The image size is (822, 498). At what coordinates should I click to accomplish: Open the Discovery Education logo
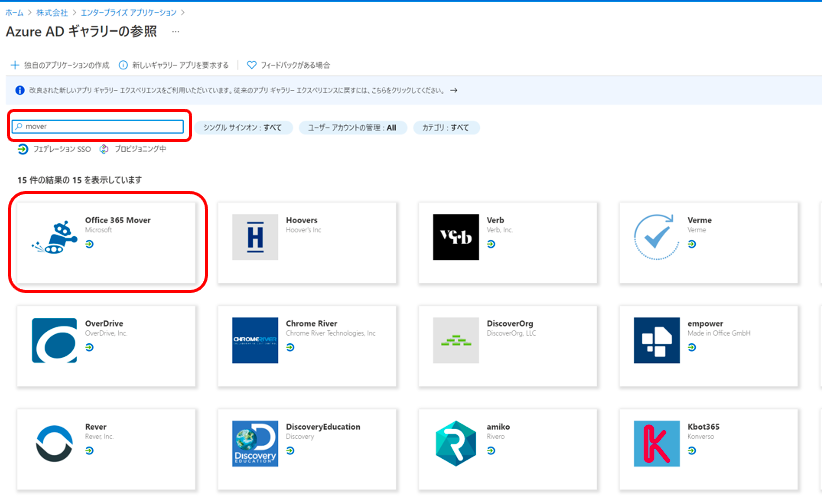pyautogui.click(x=255, y=443)
